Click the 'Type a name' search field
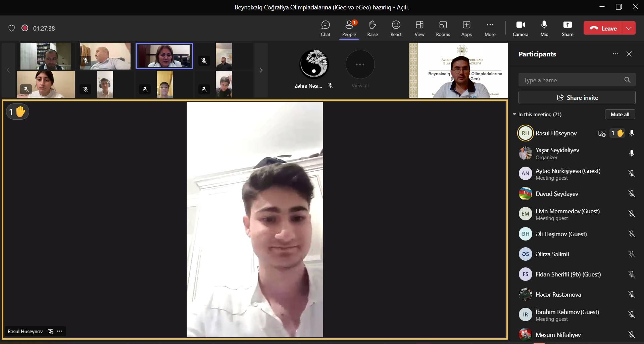 571,80
